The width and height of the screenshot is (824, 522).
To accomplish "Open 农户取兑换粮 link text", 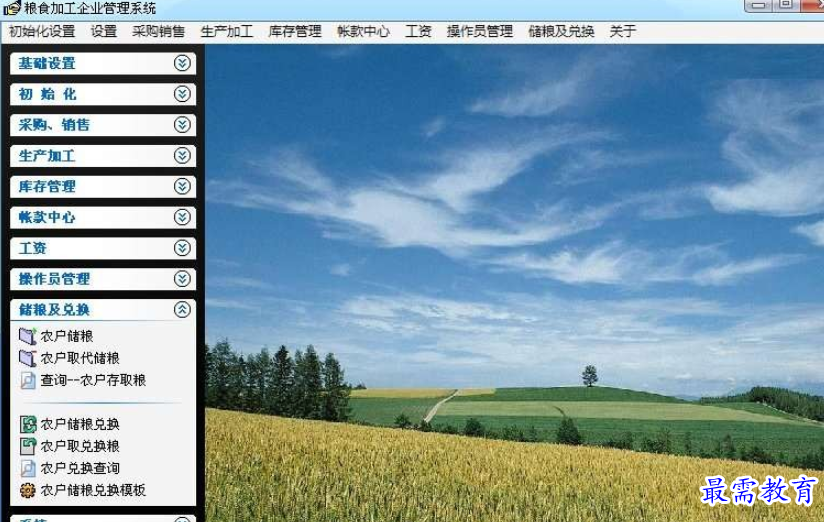I will [80, 446].
